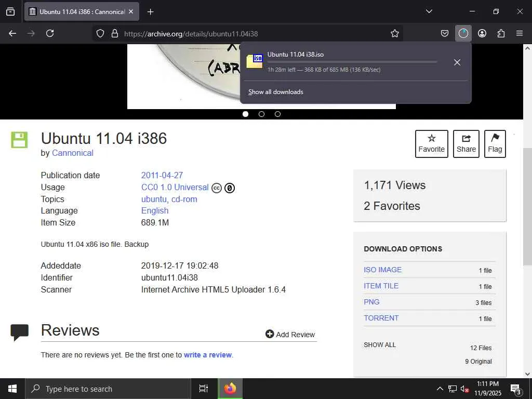The width and height of the screenshot is (532, 399).
Task: Click the Creative Commons cc icon
Action: point(217,188)
